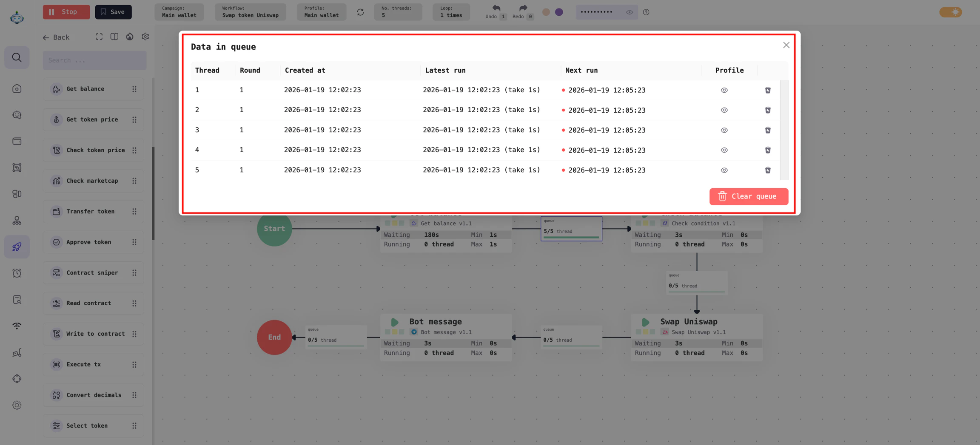Click the fullscreen expand icon
This screenshot has height=445, width=980.
[x=99, y=37]
